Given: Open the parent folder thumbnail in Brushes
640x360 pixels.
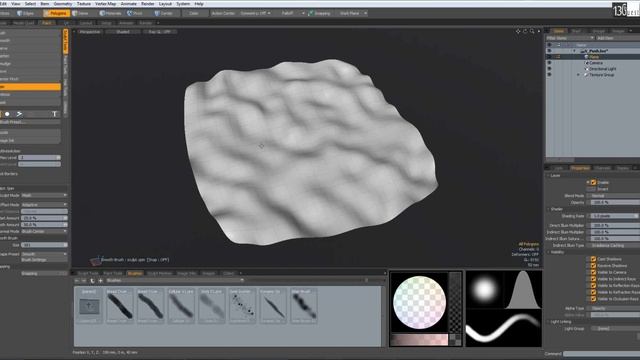Looking at the screenshot, I should pyautogui.click(x=89, y=306).
